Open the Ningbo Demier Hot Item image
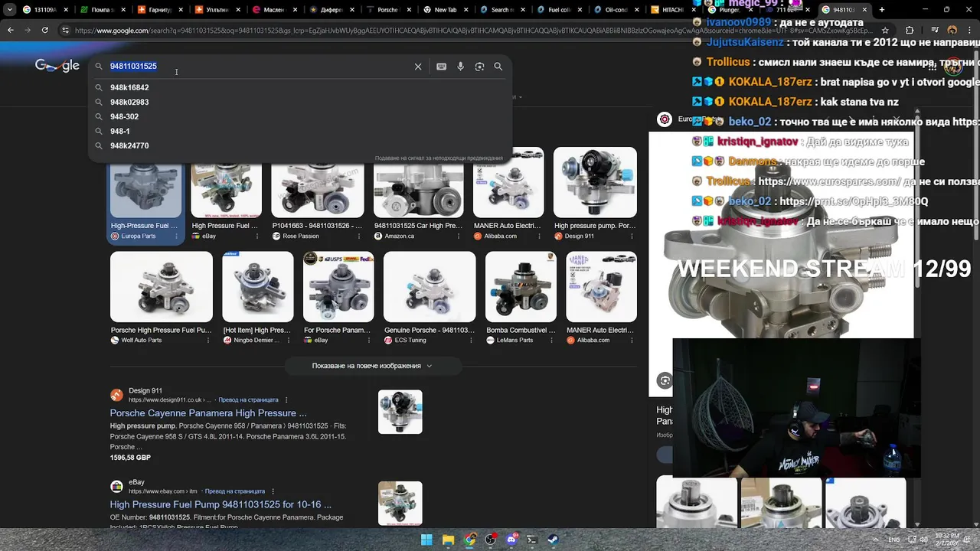Image resolution: width=980 pixels, height=551 pixels. (257, 287)
